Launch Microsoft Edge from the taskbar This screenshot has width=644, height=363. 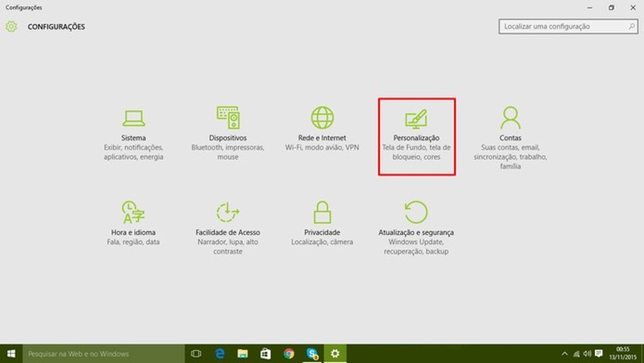click(x=220, y=354)
